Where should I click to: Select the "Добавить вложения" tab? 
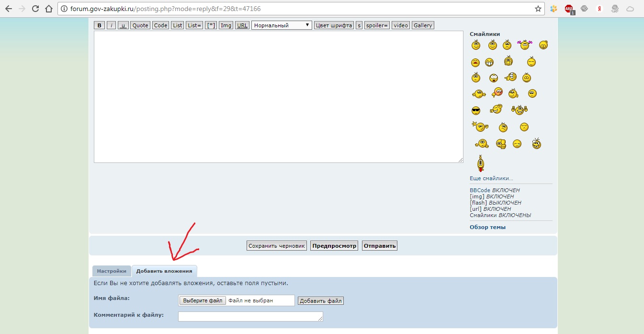tap(164, 271)
